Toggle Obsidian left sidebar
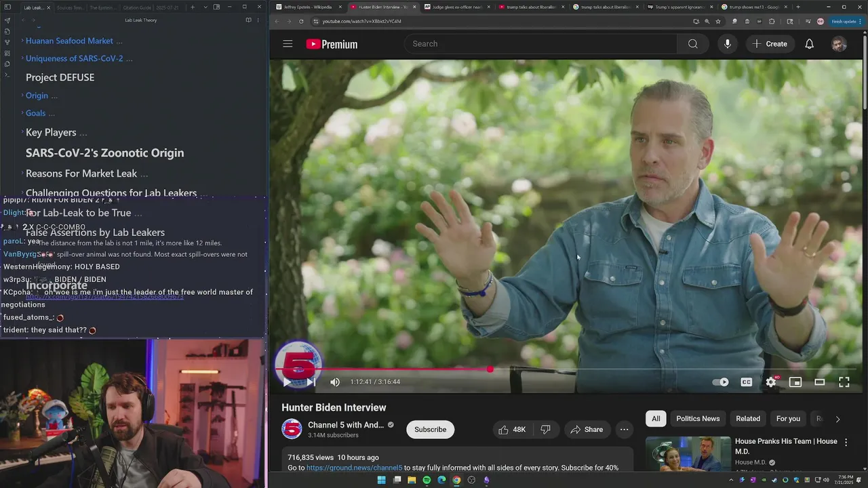 pos(7,7)
